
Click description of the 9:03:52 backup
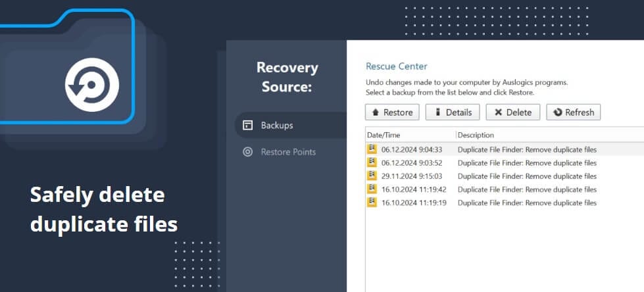click(527, 163)
